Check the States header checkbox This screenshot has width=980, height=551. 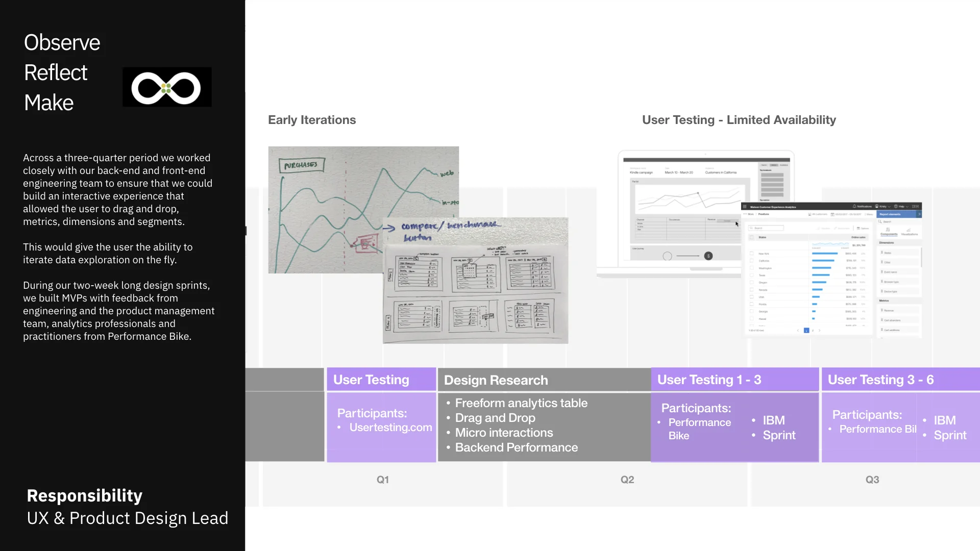click(752, 237)
